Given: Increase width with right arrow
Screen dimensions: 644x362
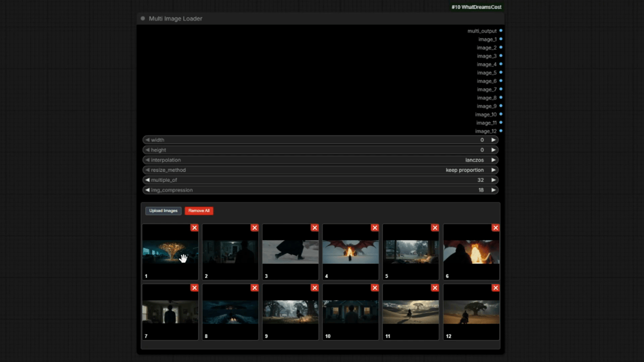Looking at the screenshot, I should (493, 140).
